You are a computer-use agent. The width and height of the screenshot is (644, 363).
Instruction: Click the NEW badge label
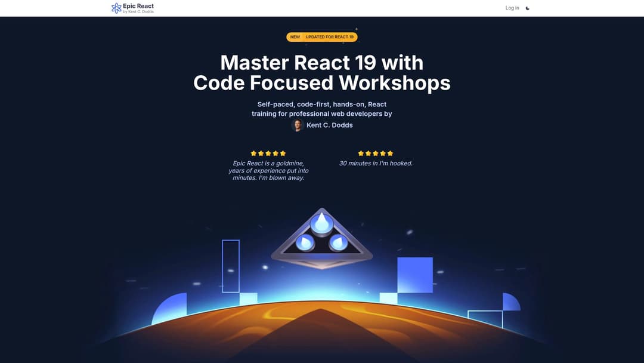pos(295,37)
